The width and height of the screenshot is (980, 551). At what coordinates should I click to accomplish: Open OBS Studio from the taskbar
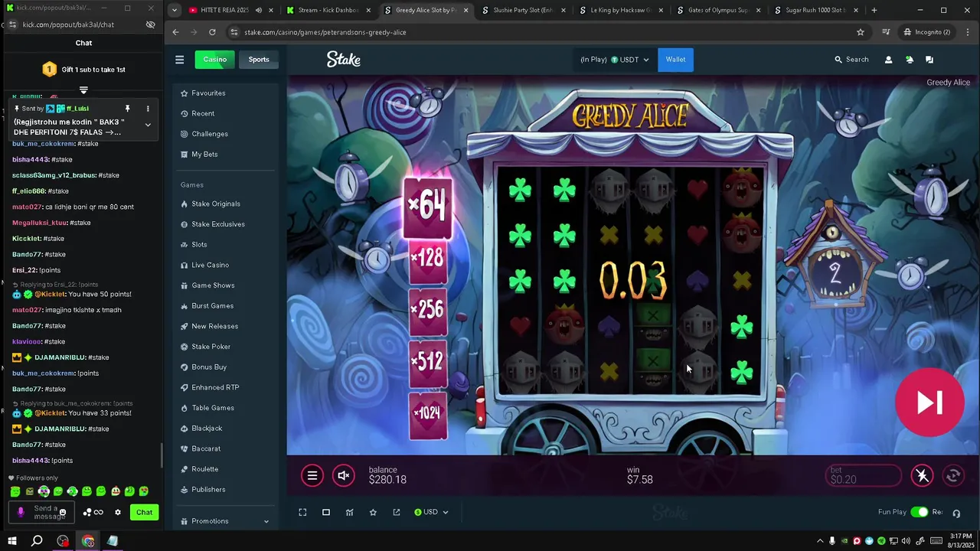click(63, 541)
